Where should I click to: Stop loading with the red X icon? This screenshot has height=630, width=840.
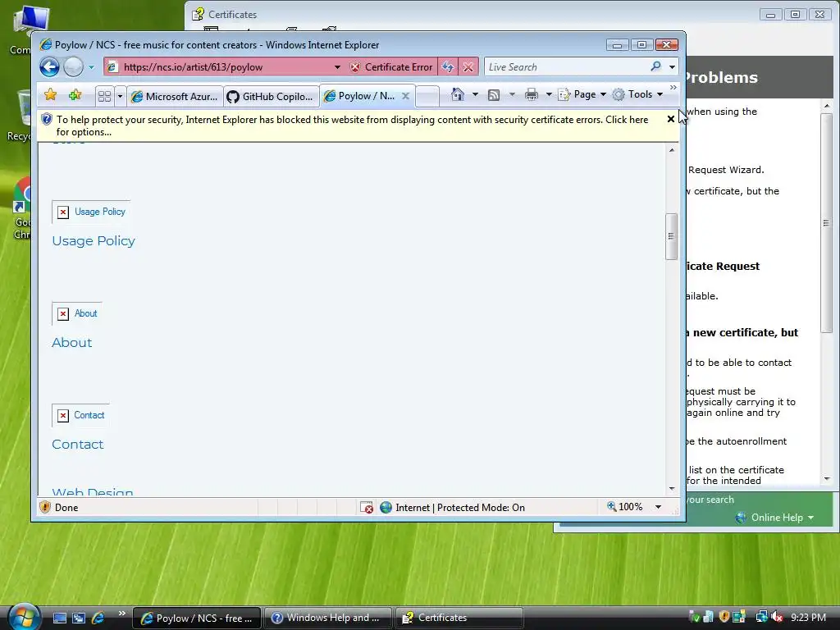(468, 67)
